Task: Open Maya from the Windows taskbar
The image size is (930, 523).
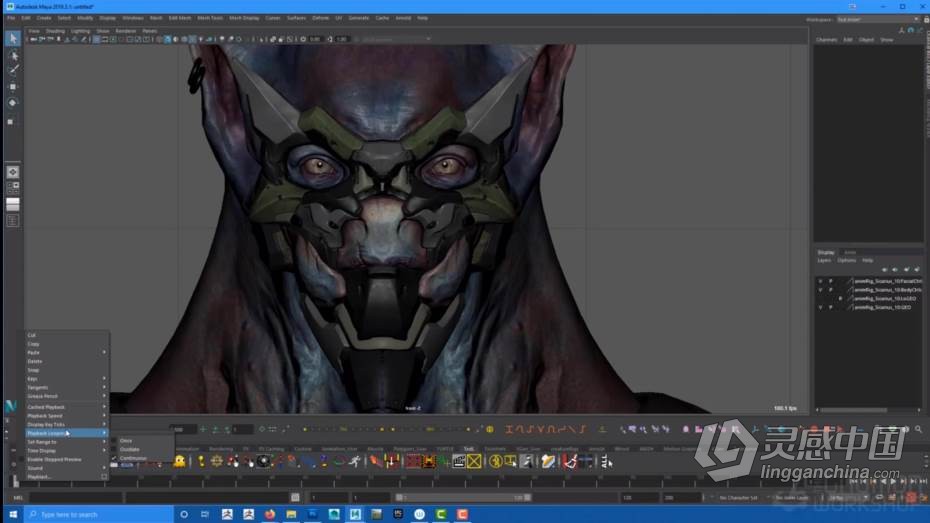Action: (355, 514)
